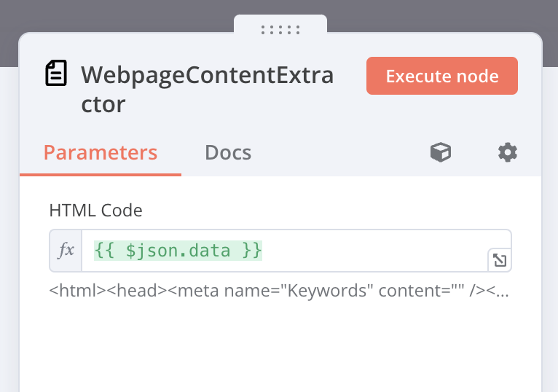Select the Parameters tab
558x392 pixels.
click(101, 153)
